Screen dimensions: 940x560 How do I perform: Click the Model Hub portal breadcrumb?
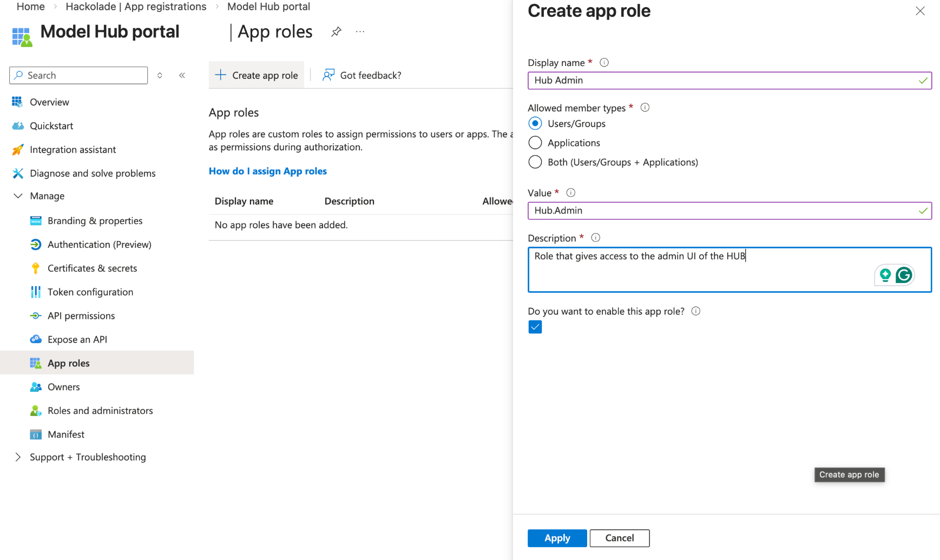268,6
